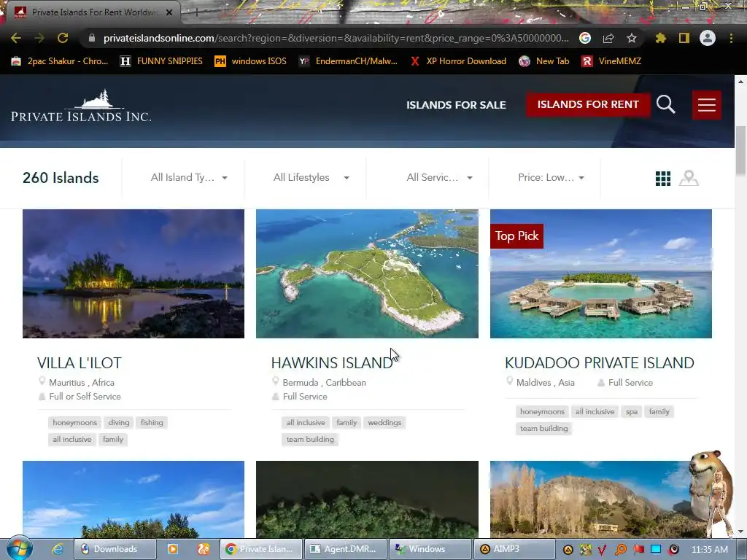Click the Google icon in address bar

585,38
